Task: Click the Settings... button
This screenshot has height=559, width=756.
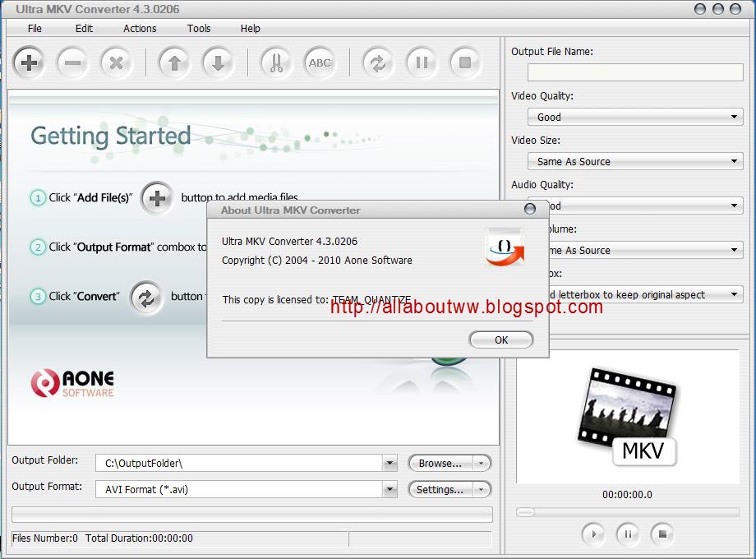Action: tap(440, 490)
